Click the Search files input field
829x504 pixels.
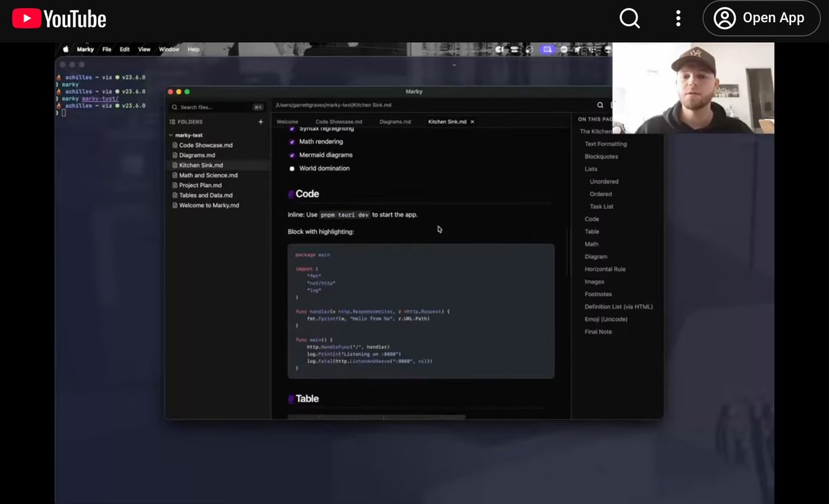pos(217,107)
